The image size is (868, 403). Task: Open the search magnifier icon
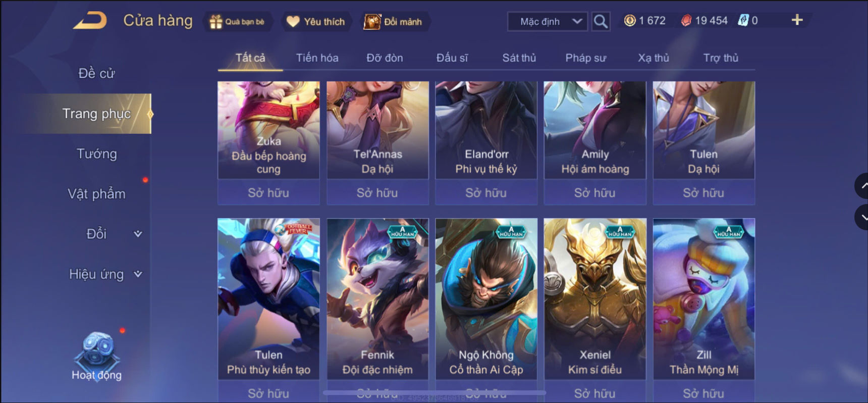[601, 21]
